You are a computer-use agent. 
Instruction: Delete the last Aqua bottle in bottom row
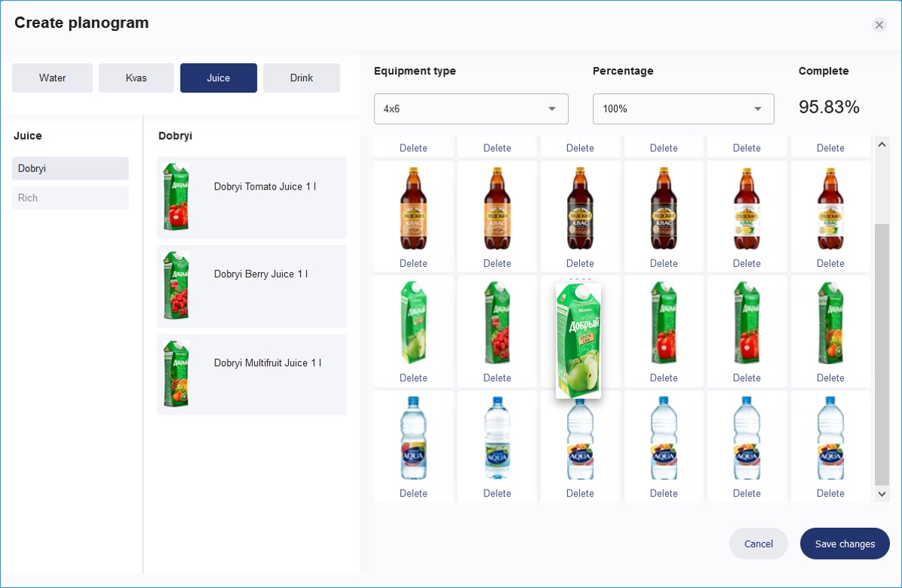[830, 493]
